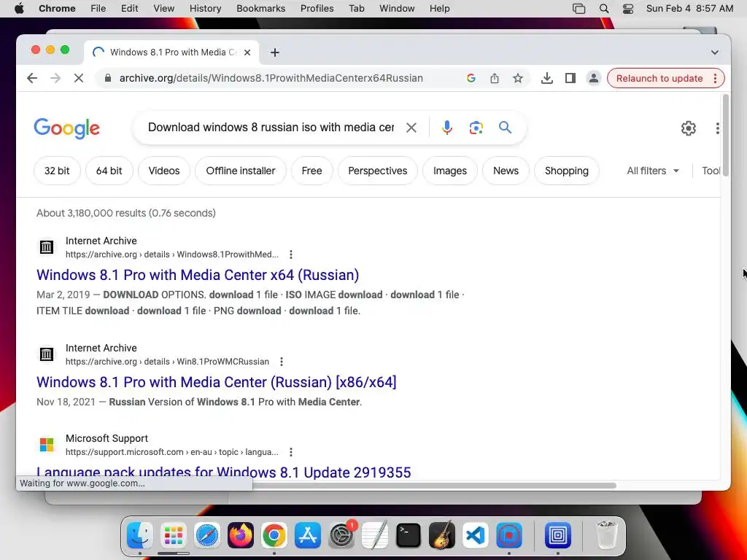The width and height of the screenshot is (747, 560).
Task: Expand the All filters dropdown
Action: 653,171
